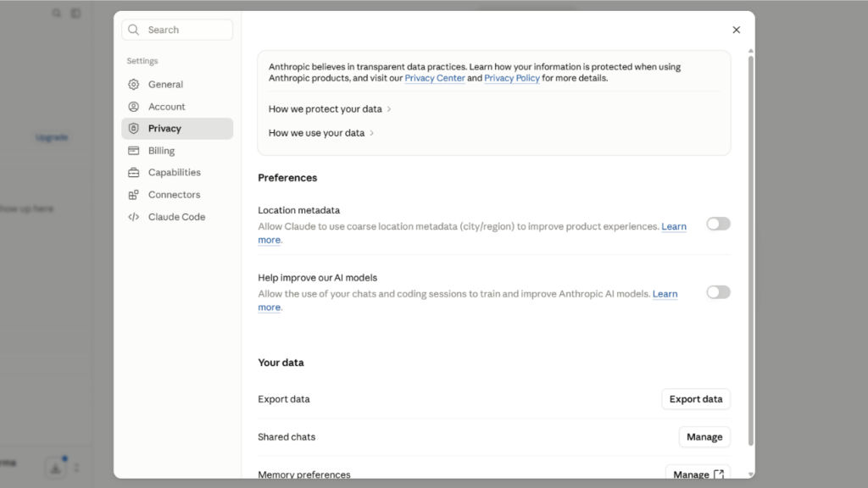The height and width of the screenshot is (488, 868).
Task: Click Manage button for Memory preferences
Action: tap(698, 473)
